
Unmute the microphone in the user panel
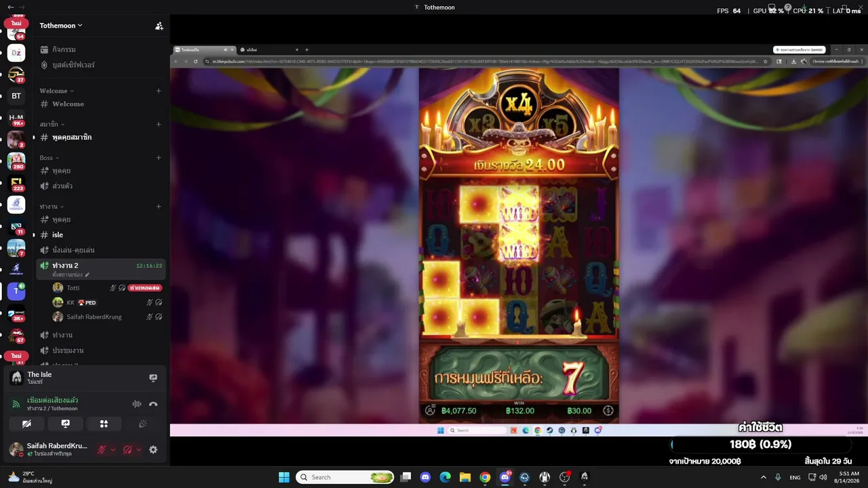102,449
